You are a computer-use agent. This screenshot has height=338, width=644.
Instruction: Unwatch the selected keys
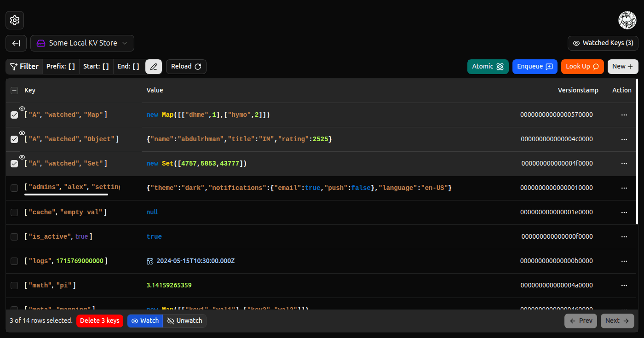click(184, 321)
